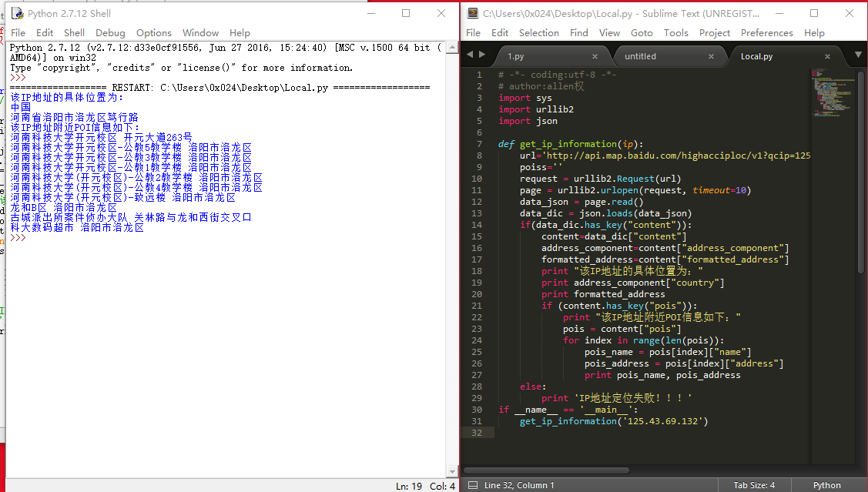Maximize the Python Shell window
The width and height of the screenshot is (868, 492).
tap(406, 13)
